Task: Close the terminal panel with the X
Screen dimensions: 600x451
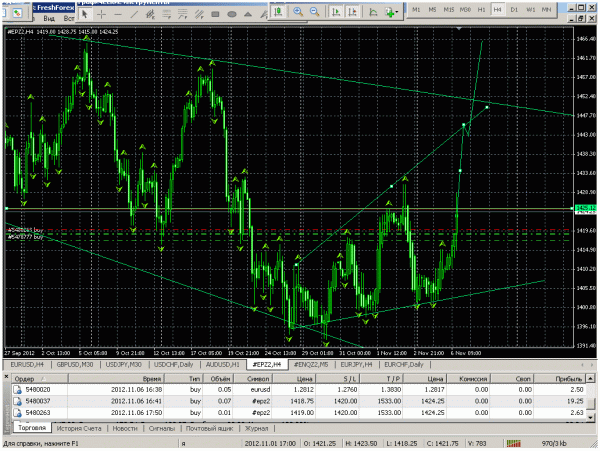Action: pyautogui.click(x=6, y=377)
